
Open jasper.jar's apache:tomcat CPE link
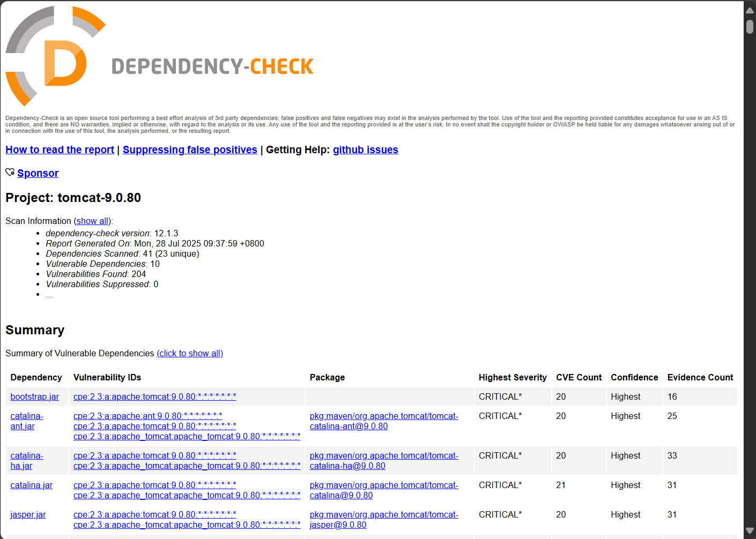[155, 514]
